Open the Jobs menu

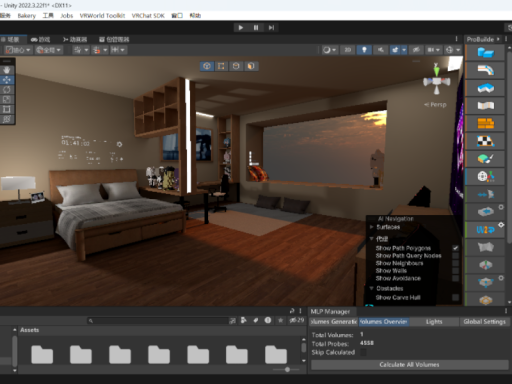tap(67, 16)
